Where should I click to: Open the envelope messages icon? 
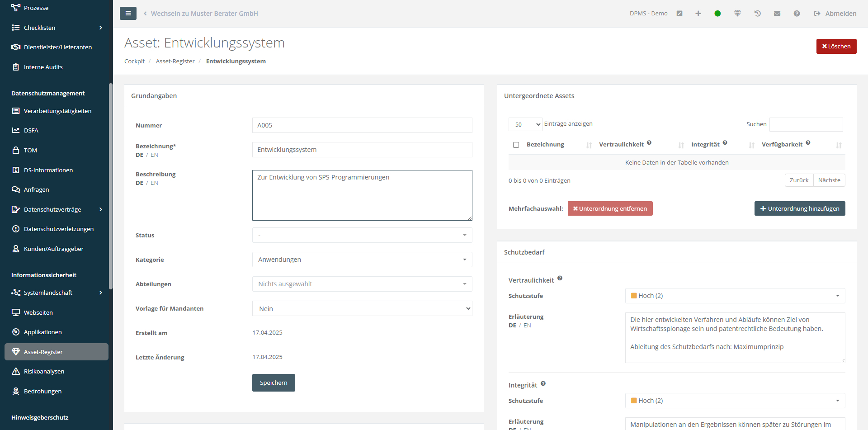[777, 14]
